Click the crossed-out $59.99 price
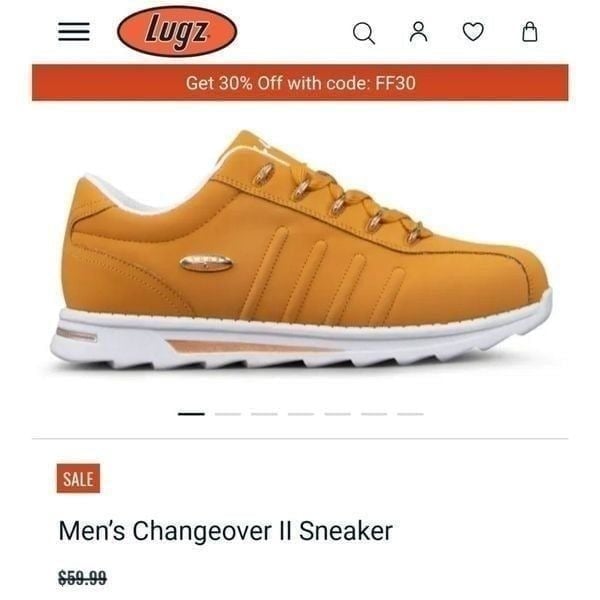Viewport: 600px width, 600px height. (x=82, y=577)
